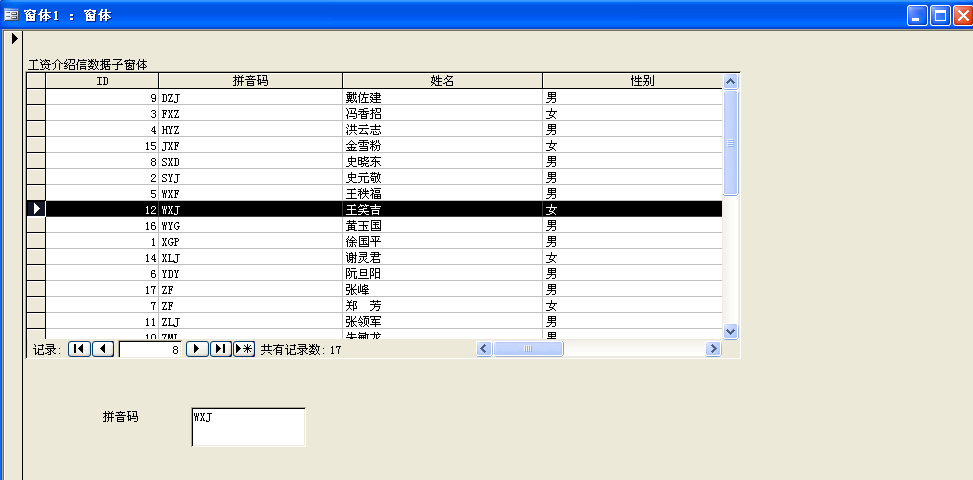Create new record with asterisk button

pyautogui.click(x=244, y=349)
